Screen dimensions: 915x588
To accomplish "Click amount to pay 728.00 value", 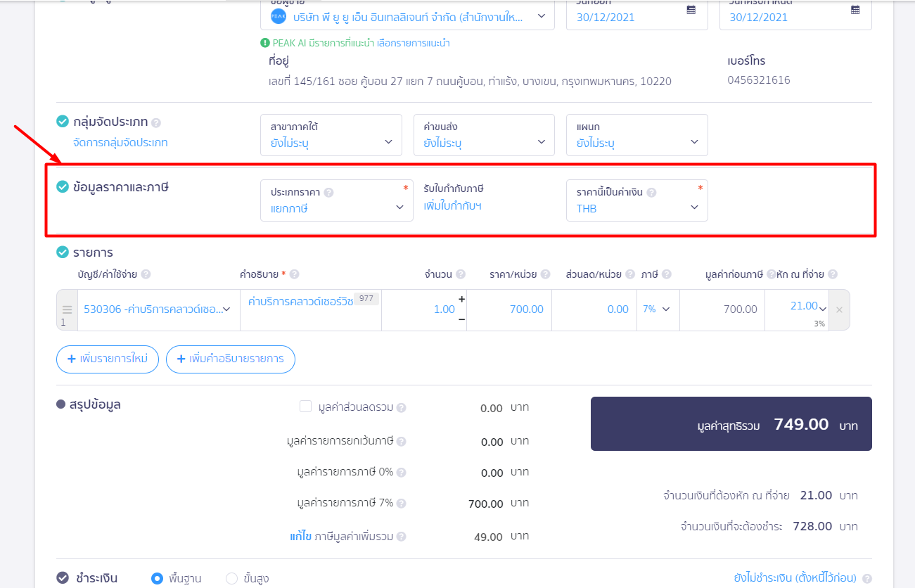I will pos(812,526).
